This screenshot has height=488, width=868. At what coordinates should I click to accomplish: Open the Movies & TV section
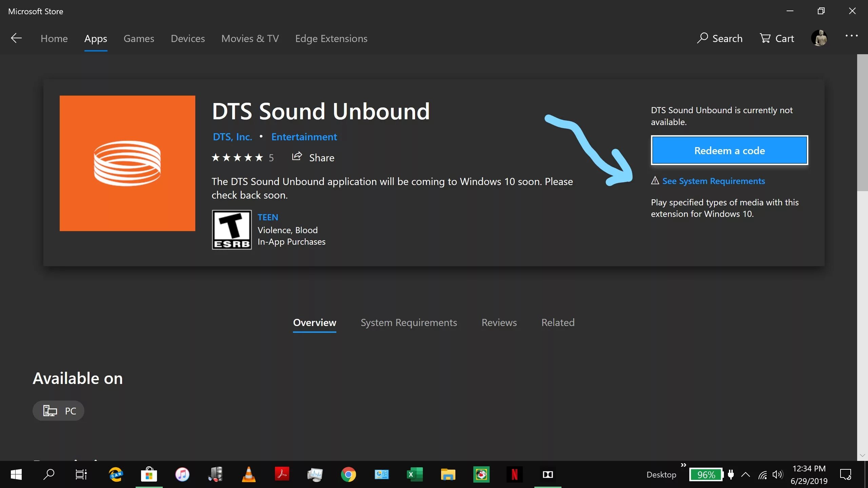coord(250,39)
